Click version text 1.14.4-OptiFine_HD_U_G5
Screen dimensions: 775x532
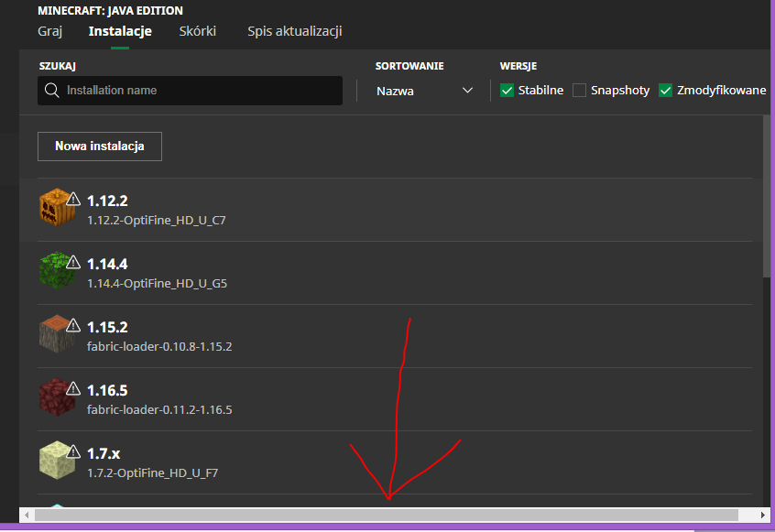click(x=158, y=284)
